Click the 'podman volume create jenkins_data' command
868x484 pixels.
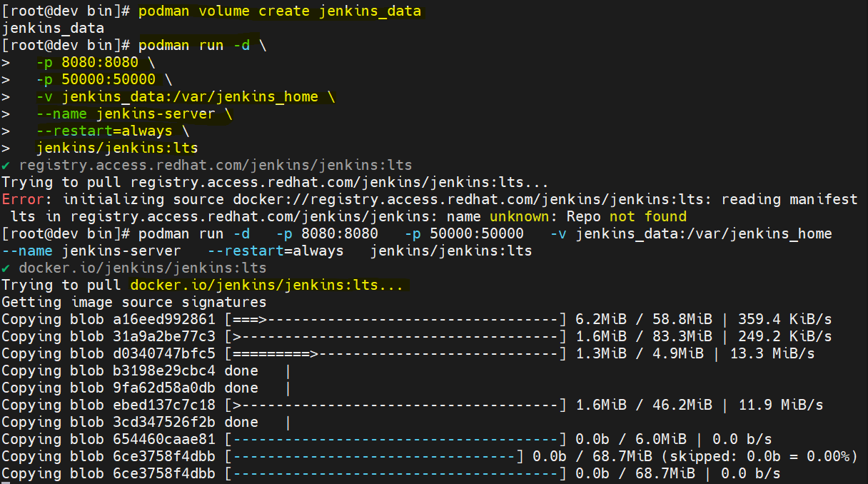(280, 11)
